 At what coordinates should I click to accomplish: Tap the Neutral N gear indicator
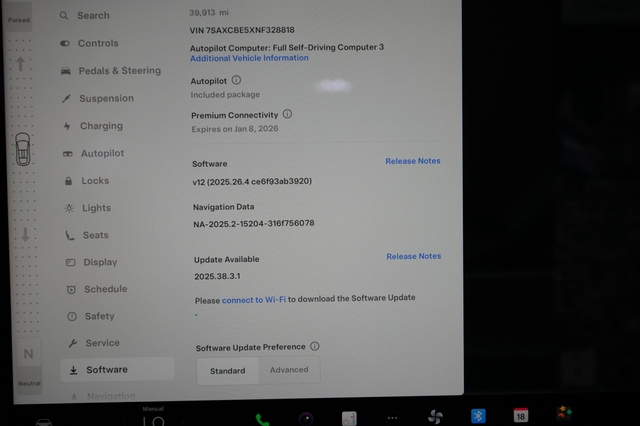point(29,353)
